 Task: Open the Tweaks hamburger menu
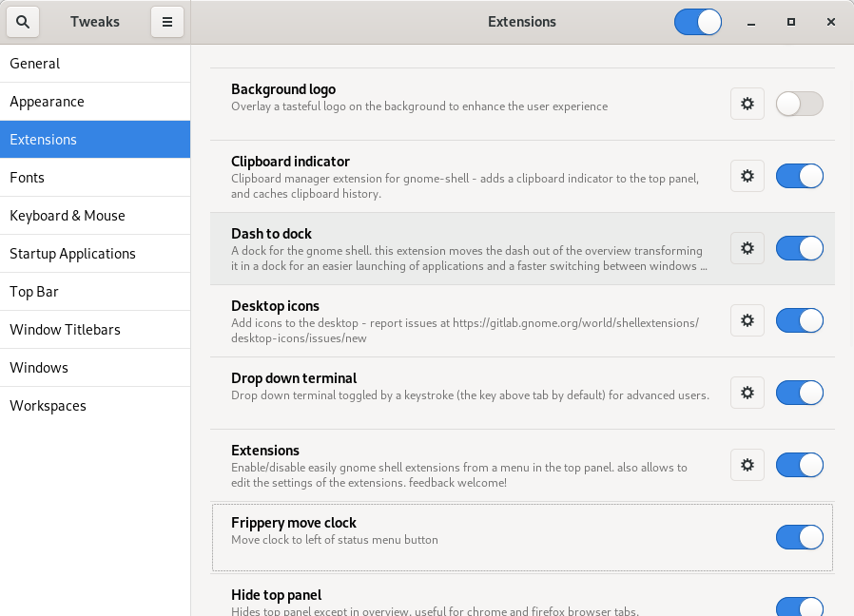coord(167,21)
